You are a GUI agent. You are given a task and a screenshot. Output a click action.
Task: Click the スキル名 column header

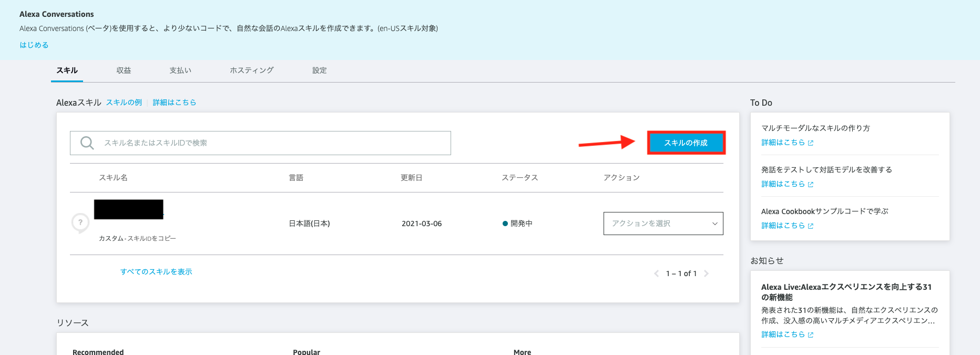(113, 178)
